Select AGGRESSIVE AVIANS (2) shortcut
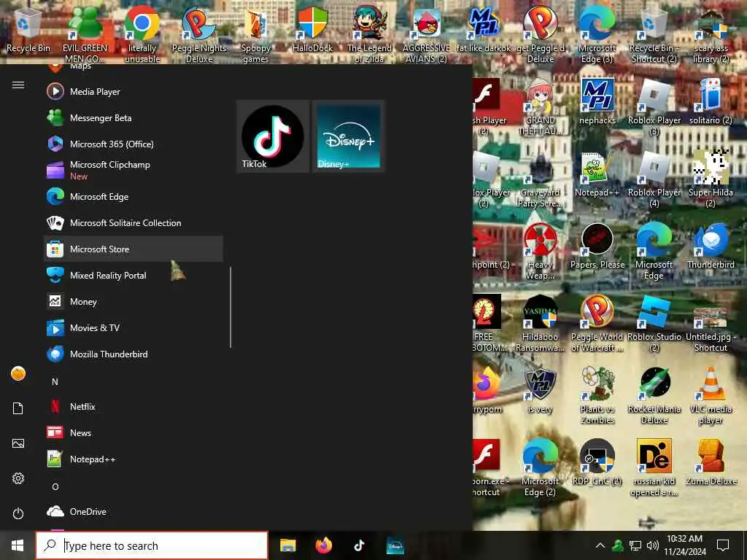747x560 pixels. (x=426, y=34)
